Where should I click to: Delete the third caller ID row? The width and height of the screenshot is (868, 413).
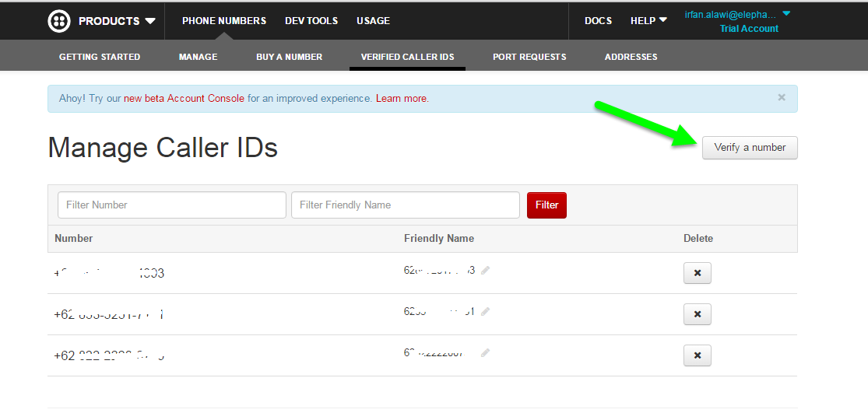[x=698, y=355]
